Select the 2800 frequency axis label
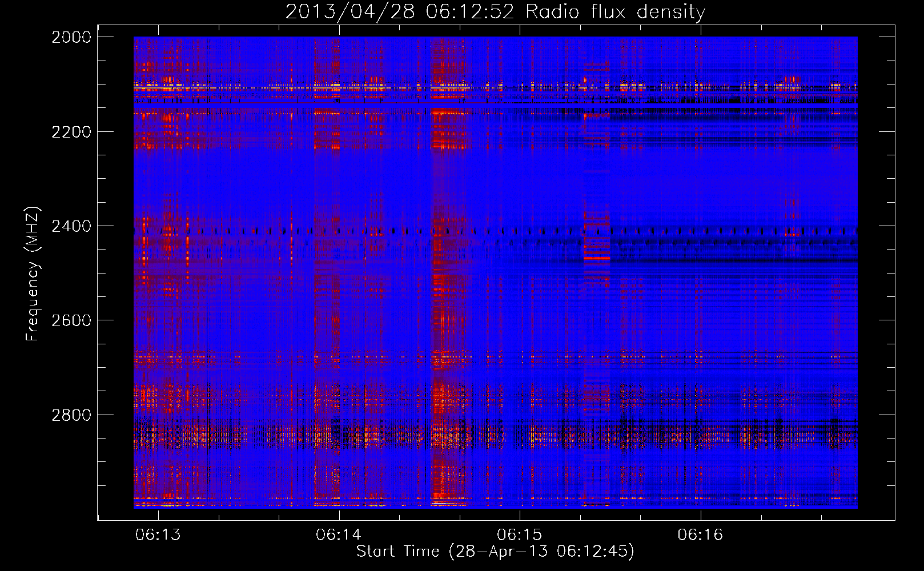 coord(71,415)
